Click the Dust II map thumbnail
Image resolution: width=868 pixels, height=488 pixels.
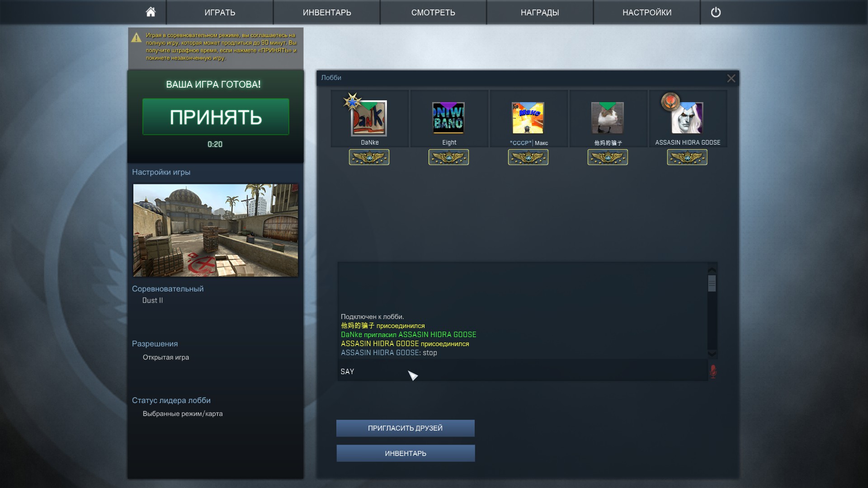click(215, 230)
